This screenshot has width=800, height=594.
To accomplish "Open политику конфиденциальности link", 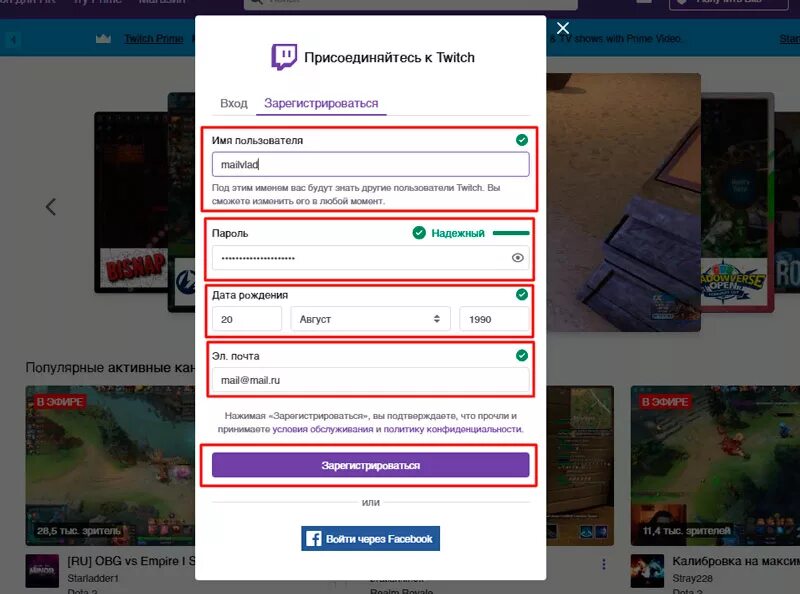I will pos(453,429).
